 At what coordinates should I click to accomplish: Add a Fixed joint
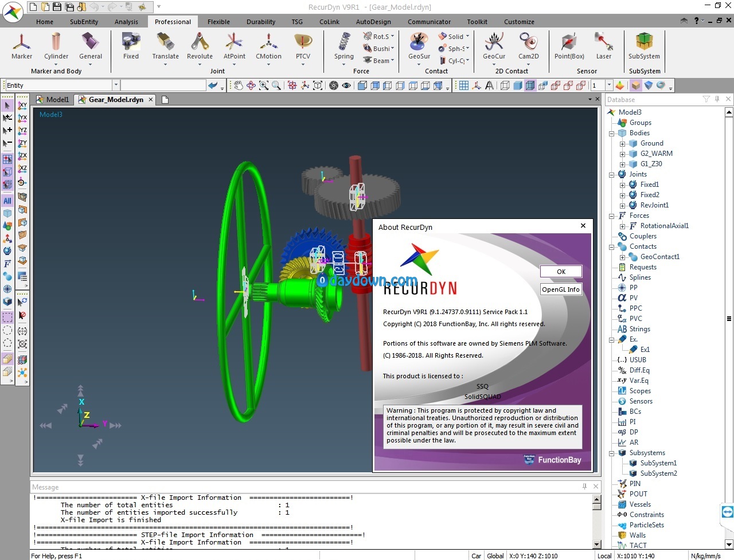coord(131,46)
